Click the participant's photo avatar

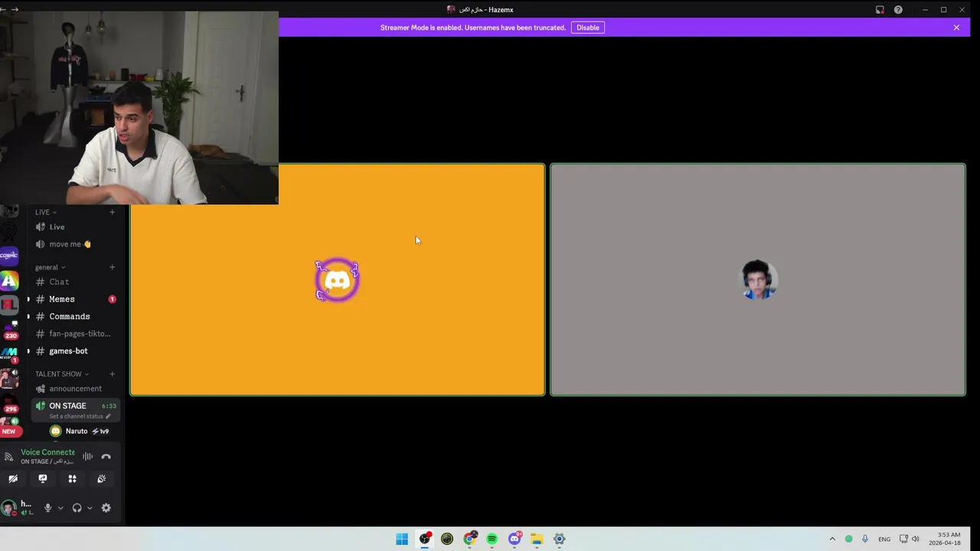pyautogui.click(x=758, y=280)
